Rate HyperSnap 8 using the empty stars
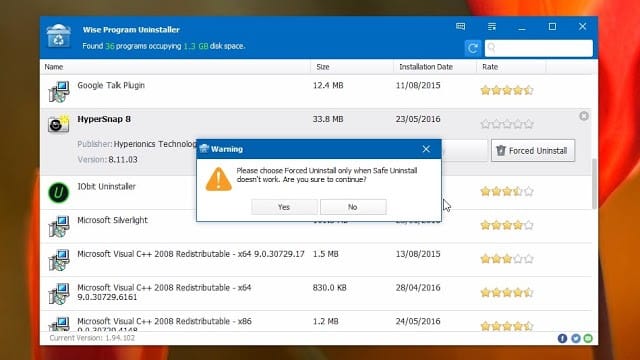This screenshot has width=640, height=360. pos(507,124)
